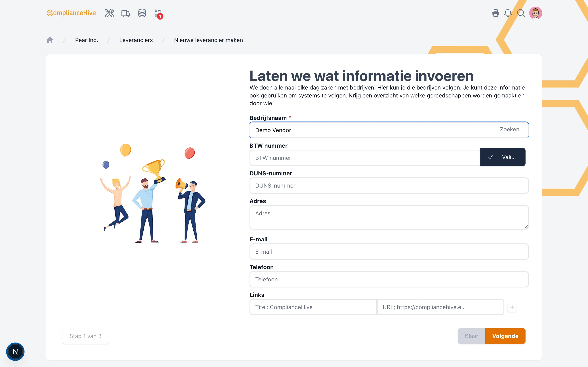
Task: Click the ComplianceHive logo
Action: pos(71,13)
